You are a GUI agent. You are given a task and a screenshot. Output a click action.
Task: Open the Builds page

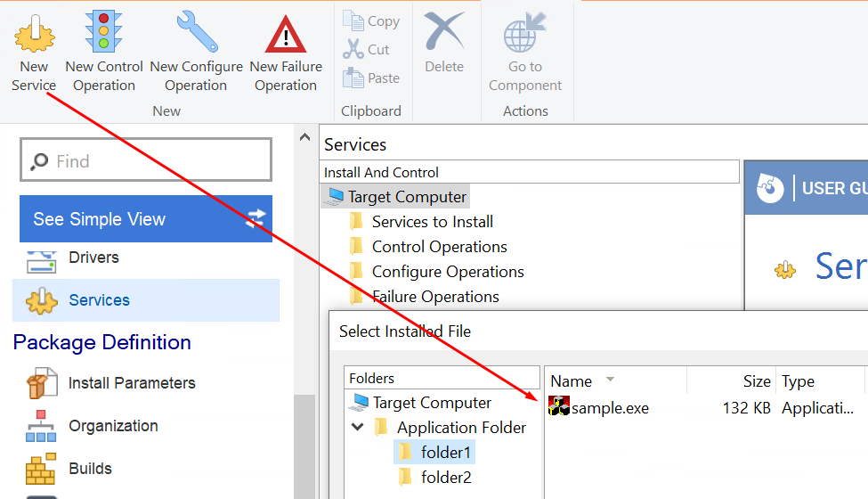point(90,469)
